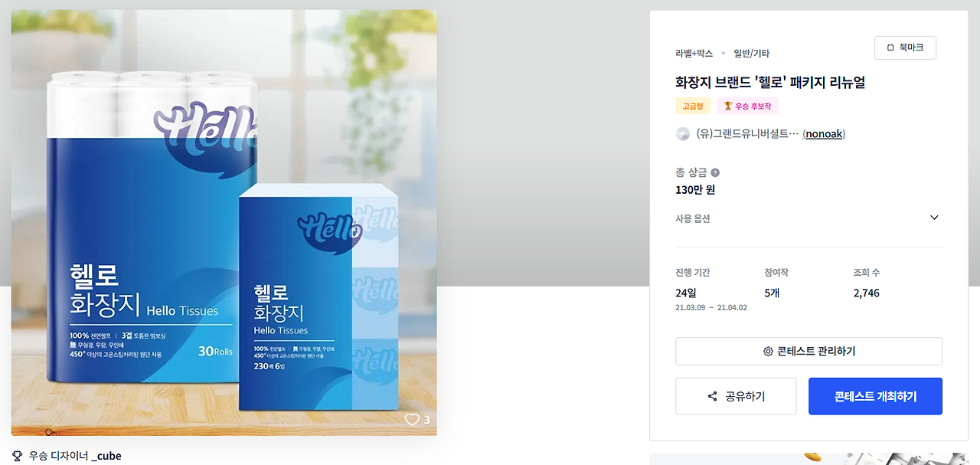Click the bookmark icon in 북마크 button
980x465 pixels.
tap(890, 47)
